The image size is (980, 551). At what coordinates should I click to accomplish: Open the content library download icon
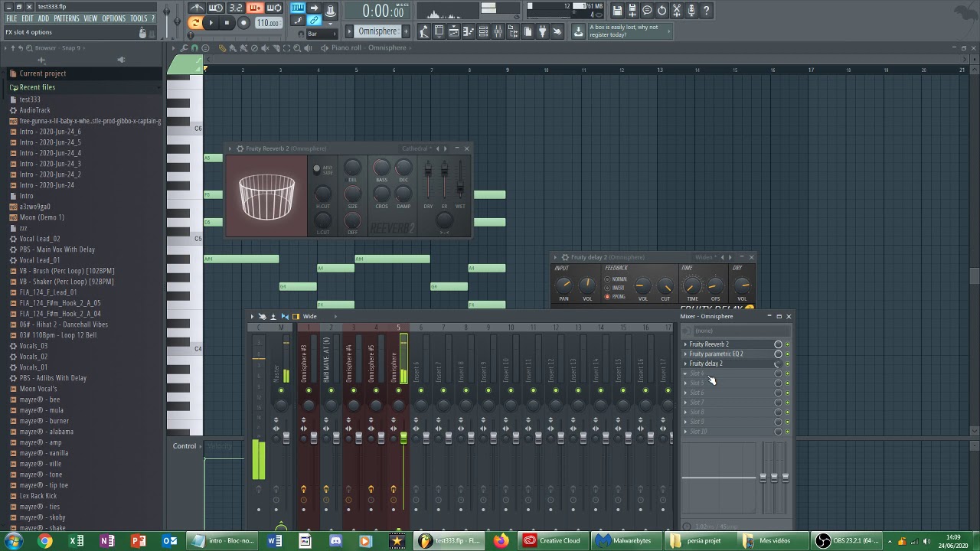pyautogui.click(x=579, y=31)
